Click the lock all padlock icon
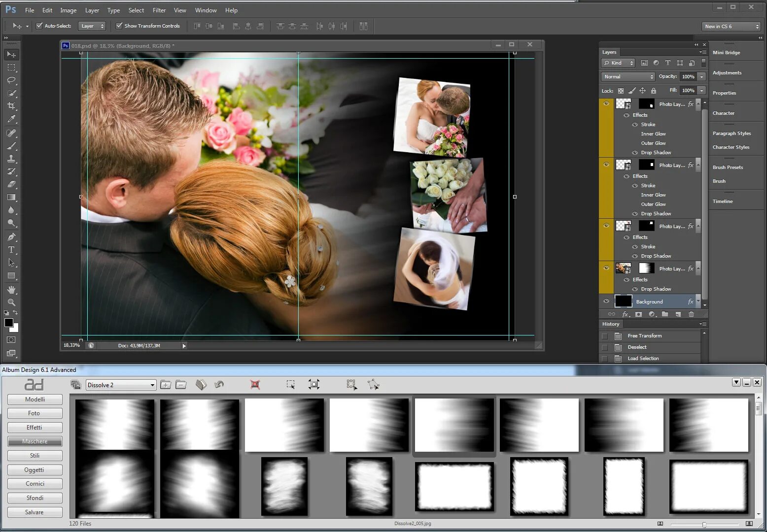Image resolution: width=767 pixels, height=532 pixels. 653,91
